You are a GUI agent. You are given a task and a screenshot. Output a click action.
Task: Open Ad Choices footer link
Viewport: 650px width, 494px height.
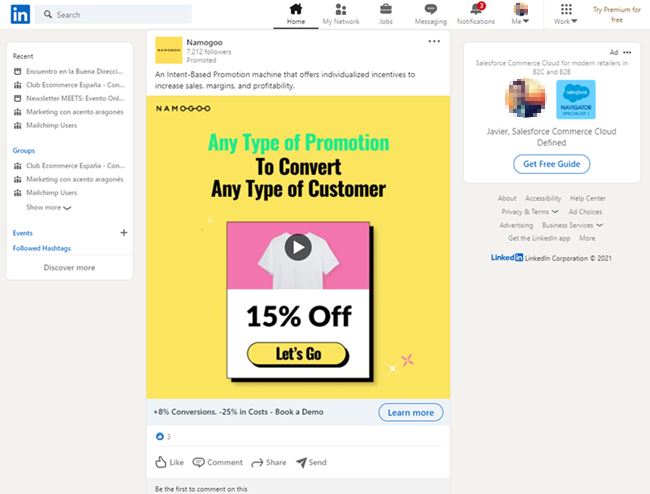click(x=585, y=212)
